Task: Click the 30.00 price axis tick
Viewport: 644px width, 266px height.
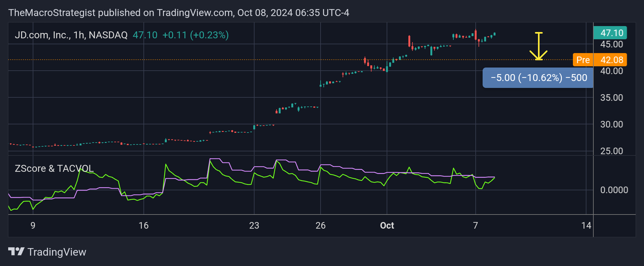Action: pos(611,124)
